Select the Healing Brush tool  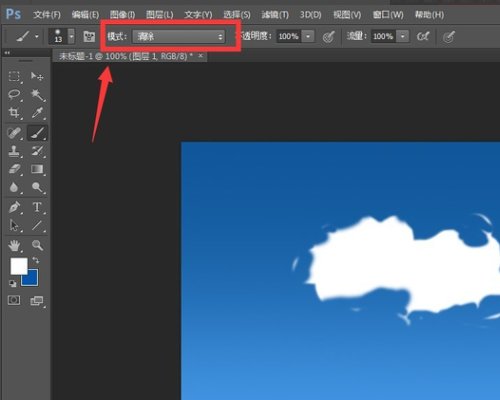tap(14, 133)
